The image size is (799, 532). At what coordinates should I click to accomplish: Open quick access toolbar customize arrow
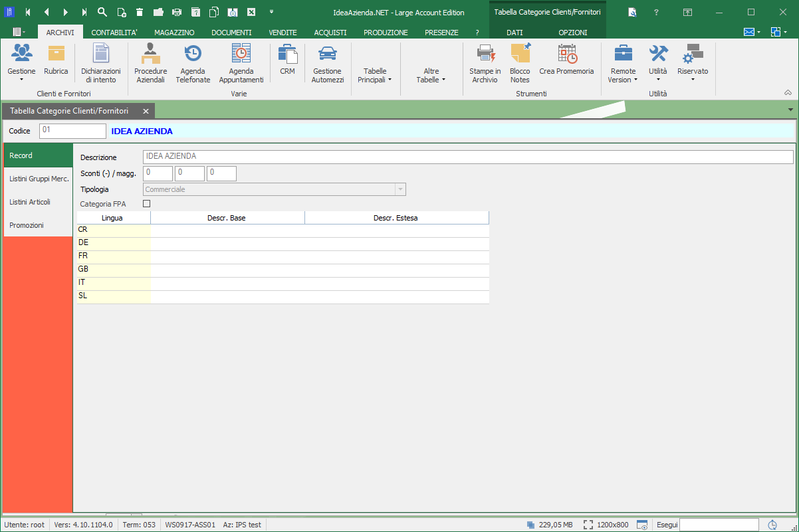click(271, 12)
